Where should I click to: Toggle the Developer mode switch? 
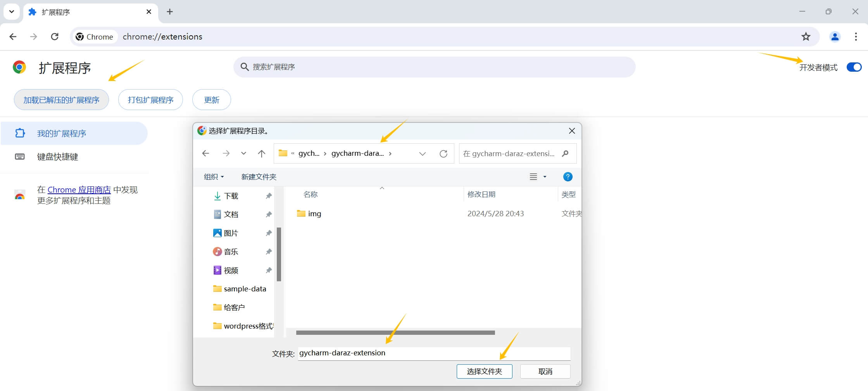click(854, 67)
